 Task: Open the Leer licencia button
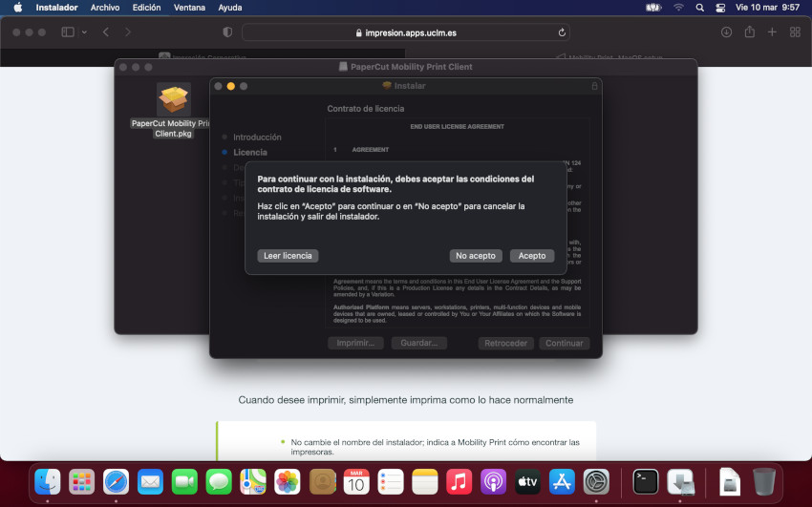pyautogui.click(x=288, y=256)
